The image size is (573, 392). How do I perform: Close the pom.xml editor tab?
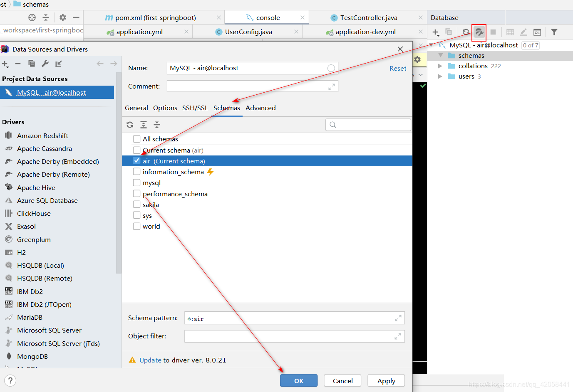(219, 17)
